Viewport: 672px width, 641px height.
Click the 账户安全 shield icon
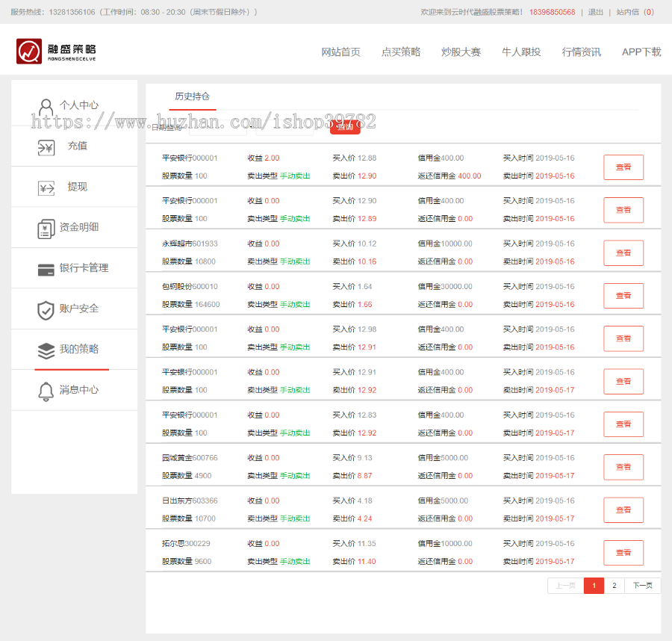[x=46, y=310]
